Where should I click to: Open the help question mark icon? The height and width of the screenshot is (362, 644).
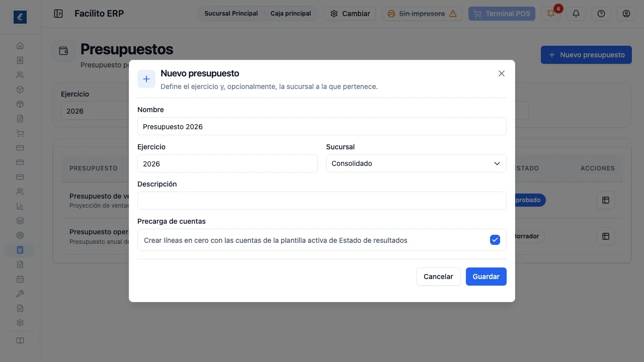(601, 14)
